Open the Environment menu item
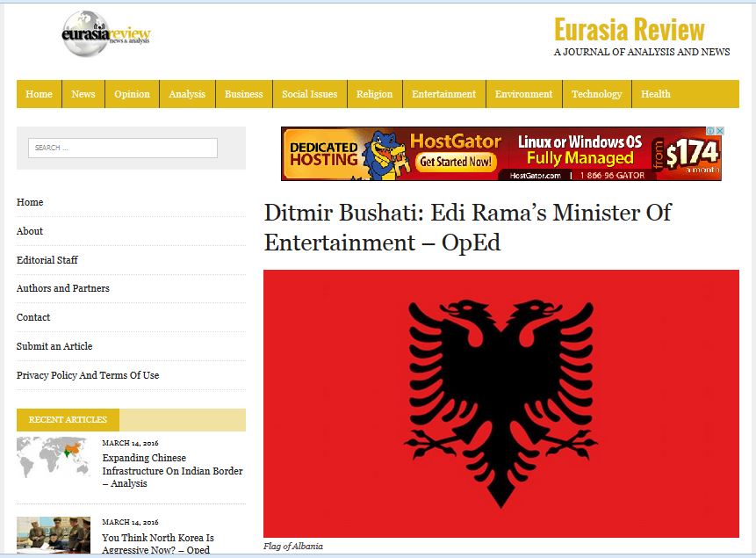This screenshot has width=756, height=558. [523, 94]
